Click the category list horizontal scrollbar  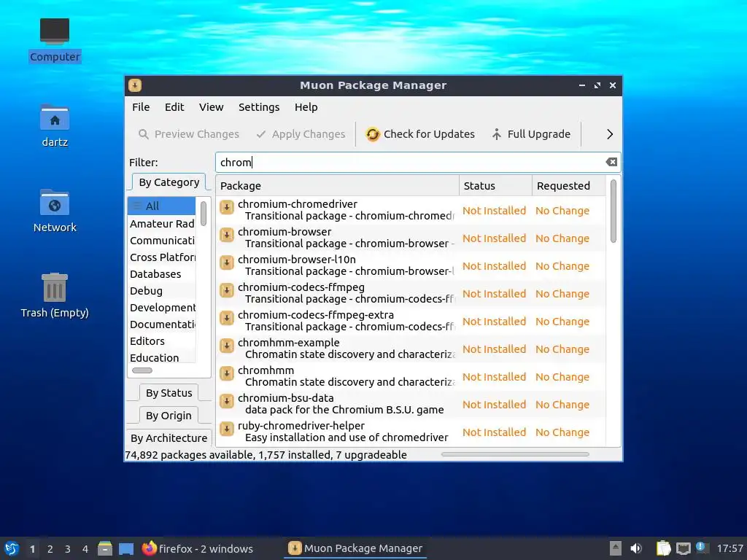tap(142, 370)
